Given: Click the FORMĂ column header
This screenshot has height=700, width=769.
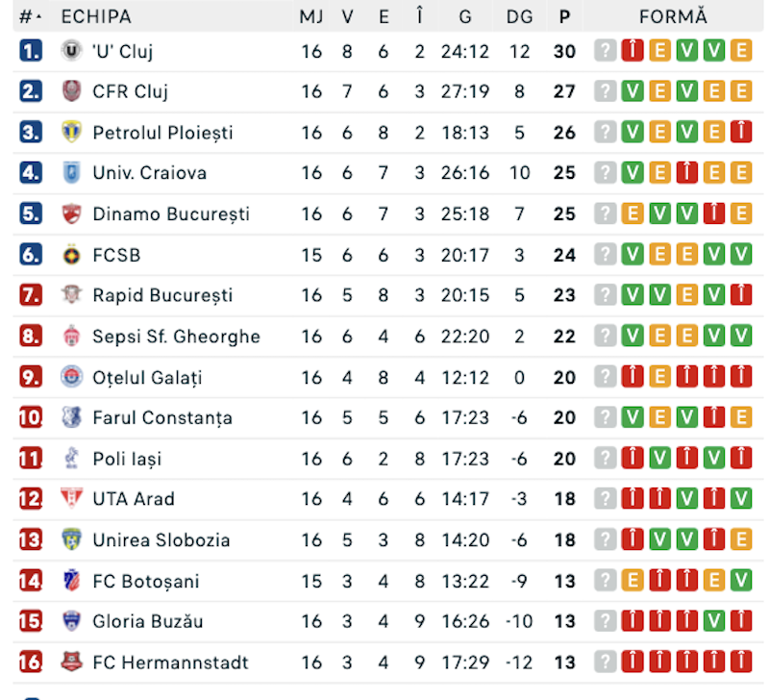Looking at the screenshot, I should point(673,17).
